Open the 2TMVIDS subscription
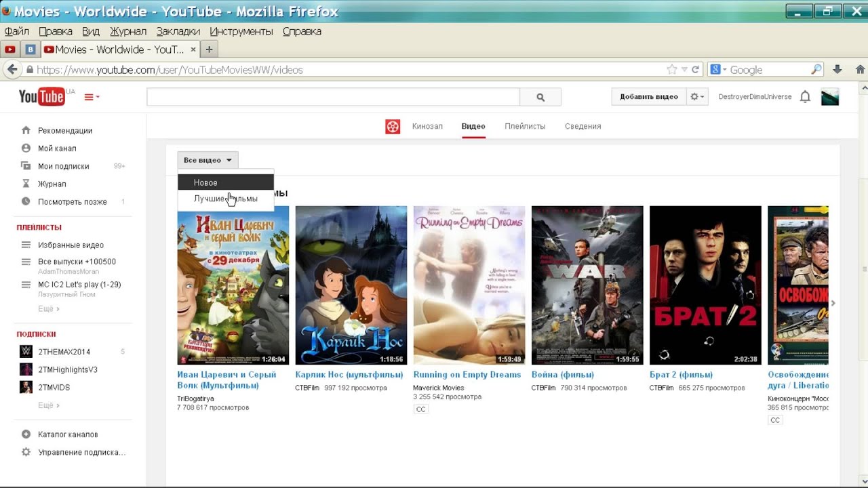Screen dimensions: 868x488 click(54, 388)
